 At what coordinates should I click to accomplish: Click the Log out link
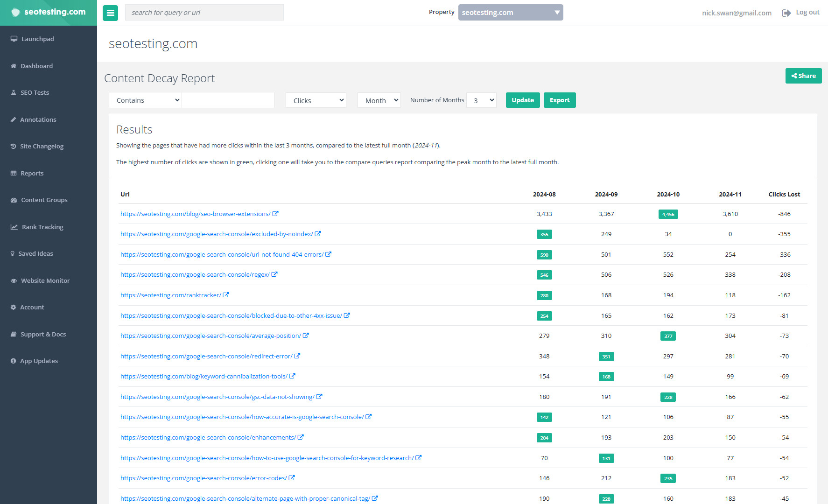807,12
